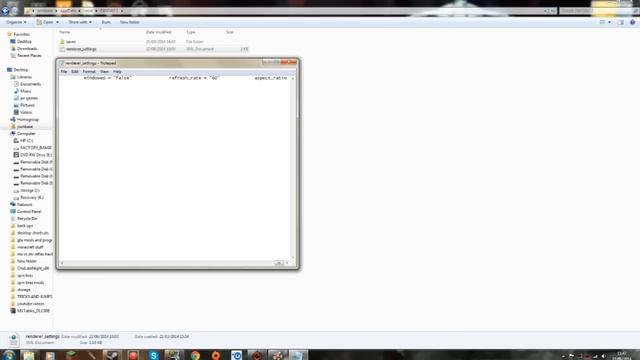Screen dimensions: 640x360
Task: Open Google Chrome from the taskbar
Action: (x=195, y=356)
